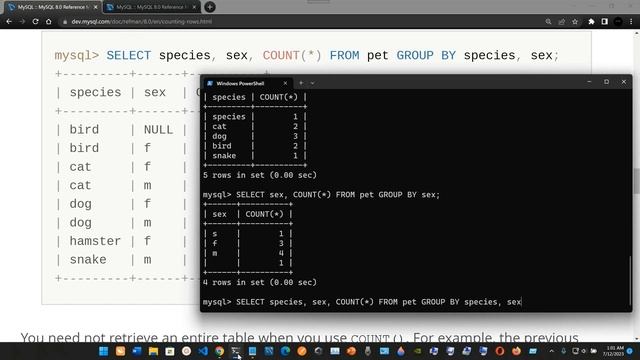The image size is (640, 360).
Task: Open Chrome zoom magnifier icon
Action: [x=548, y=22]
